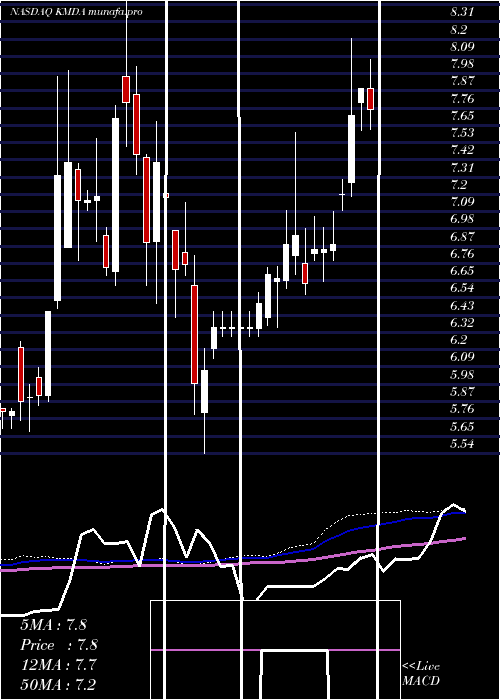Image resolution: width=500 pixels, height=700 pixels.
Task: Click the 12MA : 7.7 readout
Action: coord(57,665)
